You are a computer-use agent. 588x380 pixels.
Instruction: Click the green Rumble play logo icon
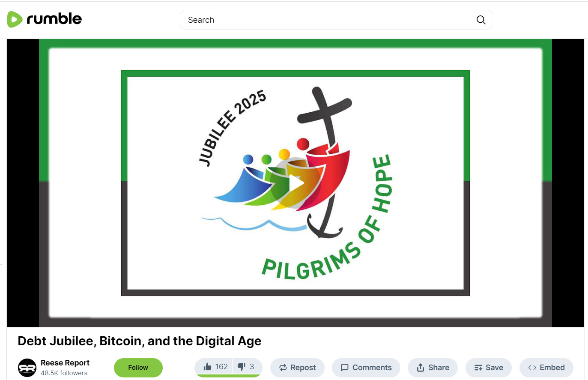click(15, 19)
